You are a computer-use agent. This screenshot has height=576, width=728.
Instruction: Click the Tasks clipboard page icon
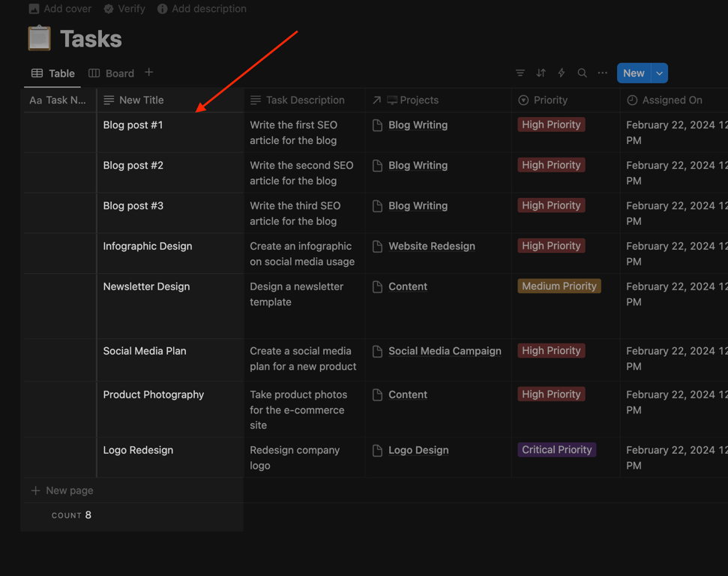tap(39, 38)
